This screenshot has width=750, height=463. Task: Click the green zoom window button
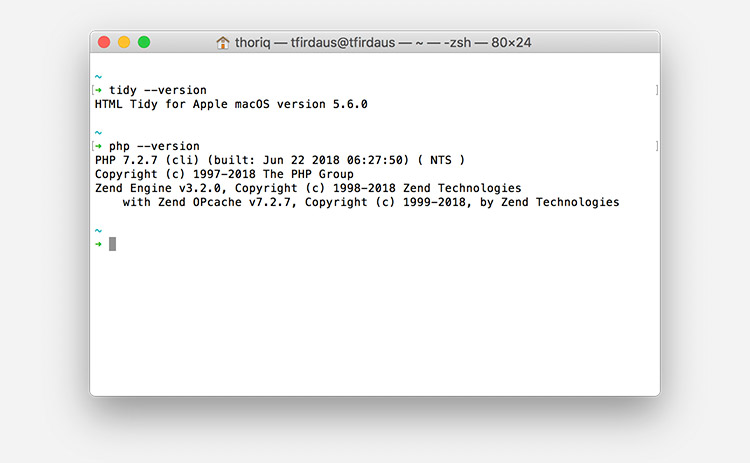(144, 42)
